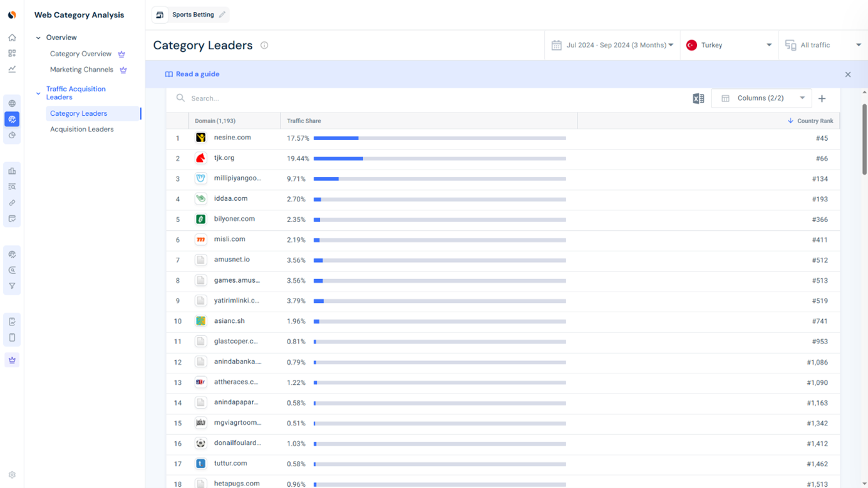The height and width of the screenshot is (488, 868).
Task: Open the amusnet.io domain link
Action: pos(232,260)
